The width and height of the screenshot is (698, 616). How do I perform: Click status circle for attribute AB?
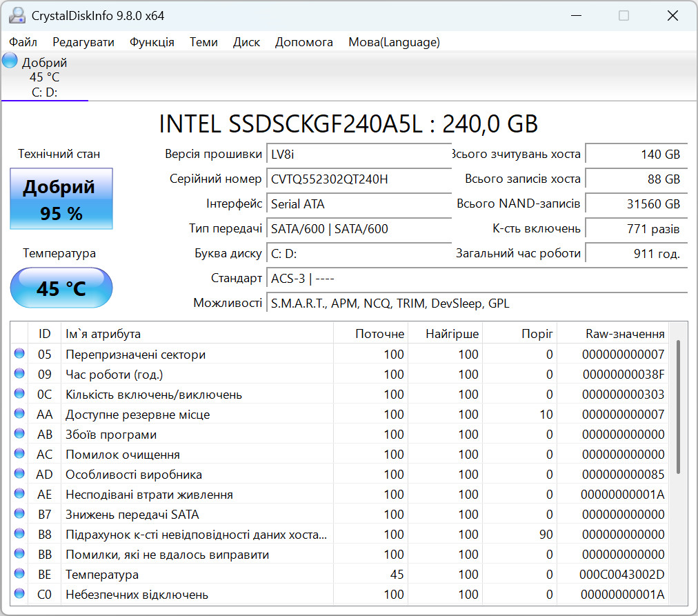(x=19, y=433)
